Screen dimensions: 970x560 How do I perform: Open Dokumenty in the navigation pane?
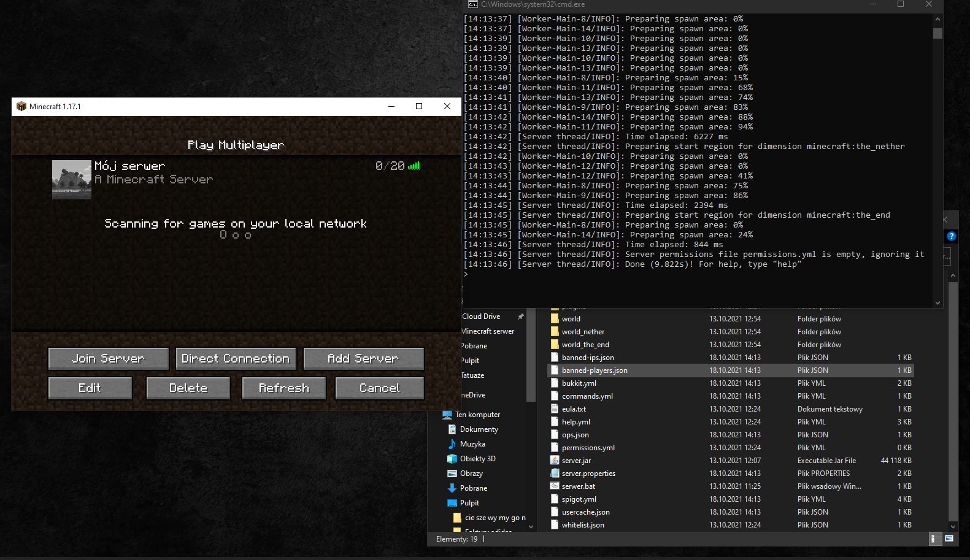pyautogui.click(x=479, y=429)
